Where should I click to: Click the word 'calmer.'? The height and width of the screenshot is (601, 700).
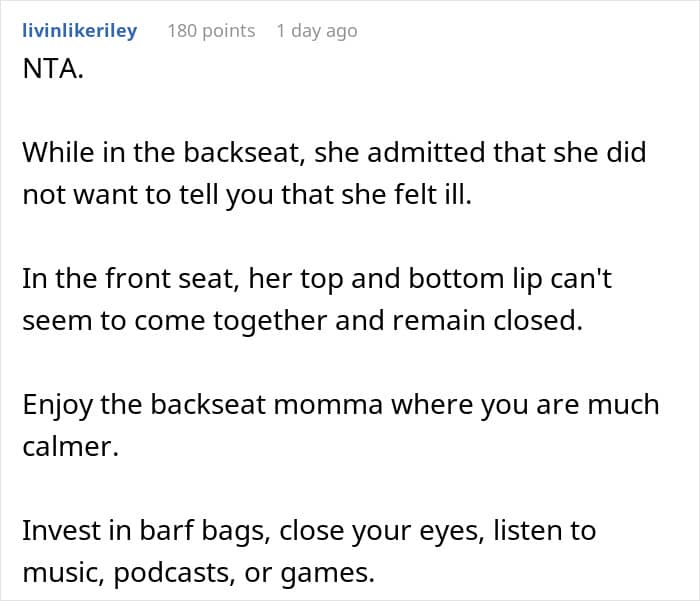[70, 445]
